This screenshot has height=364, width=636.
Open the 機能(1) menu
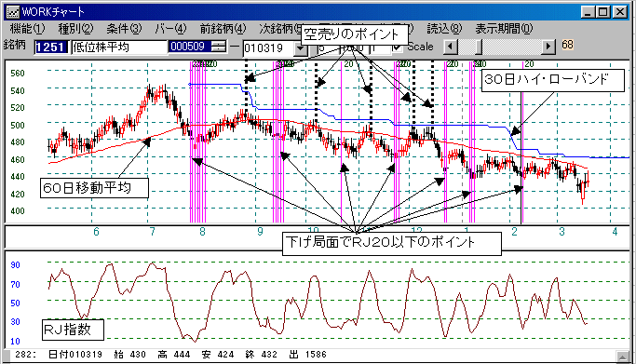[27, 29]
